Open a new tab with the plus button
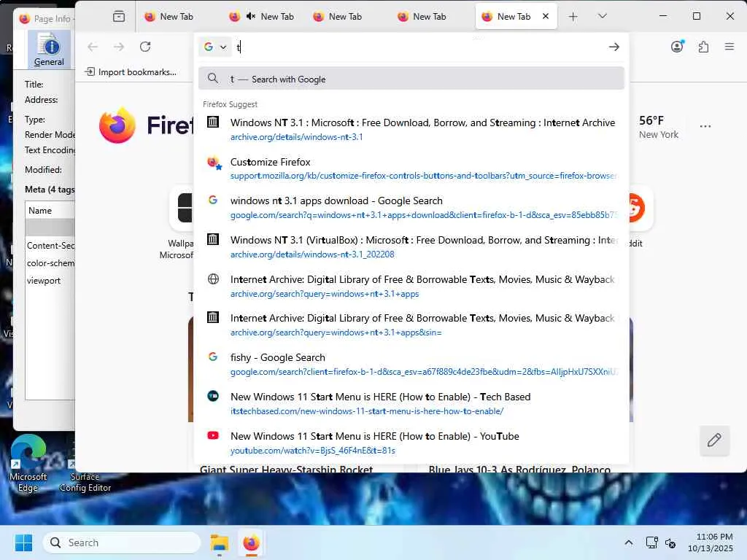The height and width of the screenshot is (560, 747). pyautogui.click(x=573, y=17)
